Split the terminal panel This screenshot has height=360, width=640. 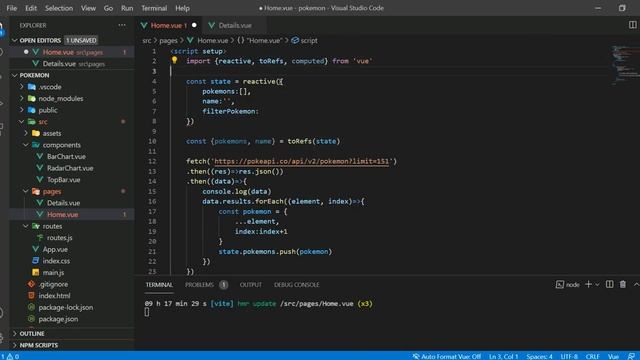coord(609,284)
